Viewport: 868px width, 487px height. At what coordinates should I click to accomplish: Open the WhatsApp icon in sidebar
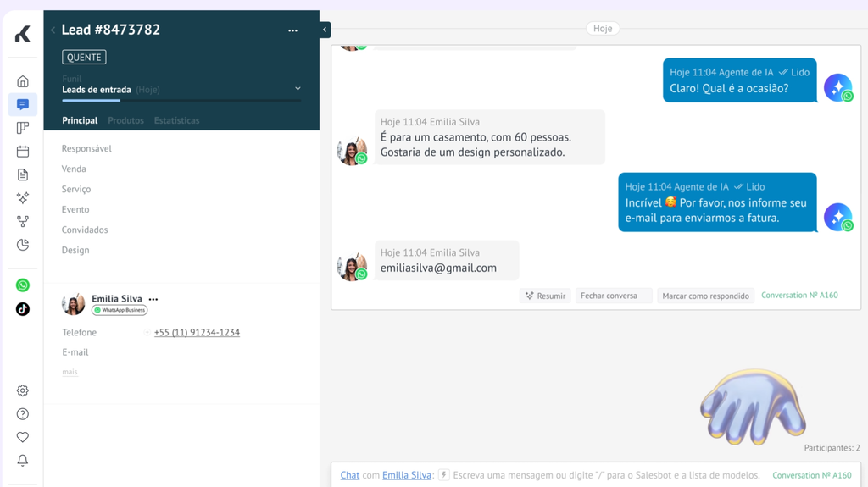point(23,285)
